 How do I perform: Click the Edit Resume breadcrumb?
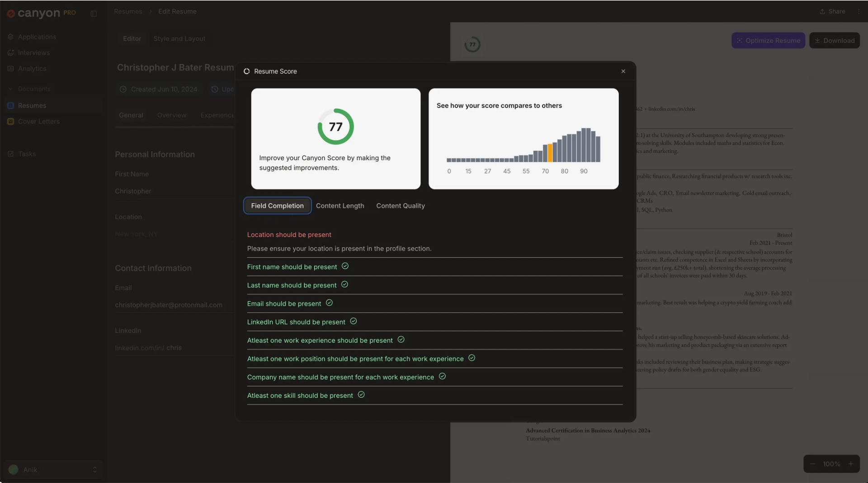[x=177, y=12]
